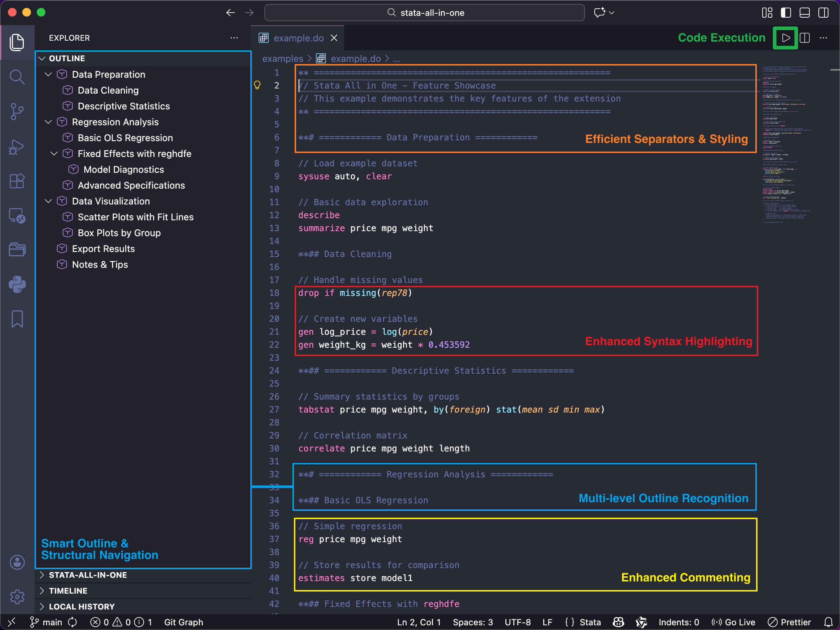Run the Stata code with play button
The width and height of the screenshot is (840, 630).
point(785,38)
